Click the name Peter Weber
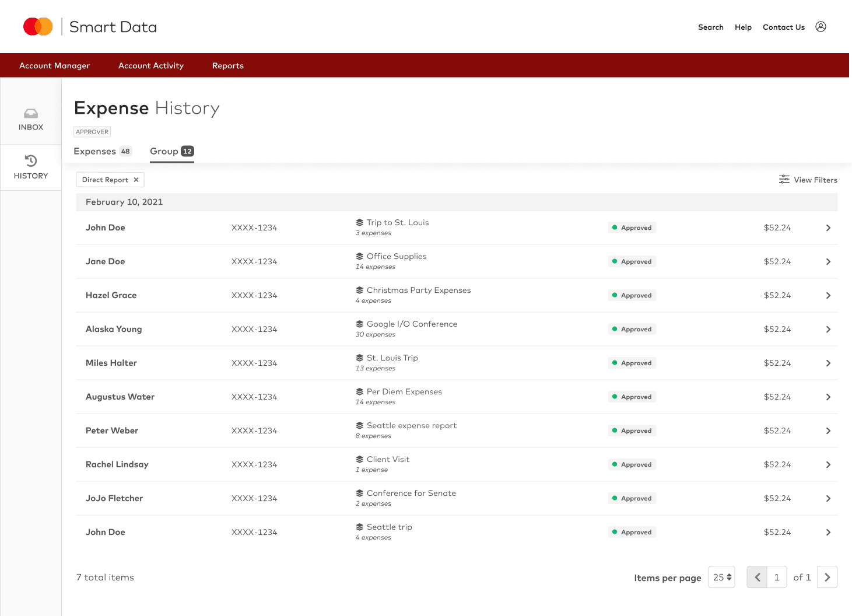852x616 pixels. pos(112,430)
